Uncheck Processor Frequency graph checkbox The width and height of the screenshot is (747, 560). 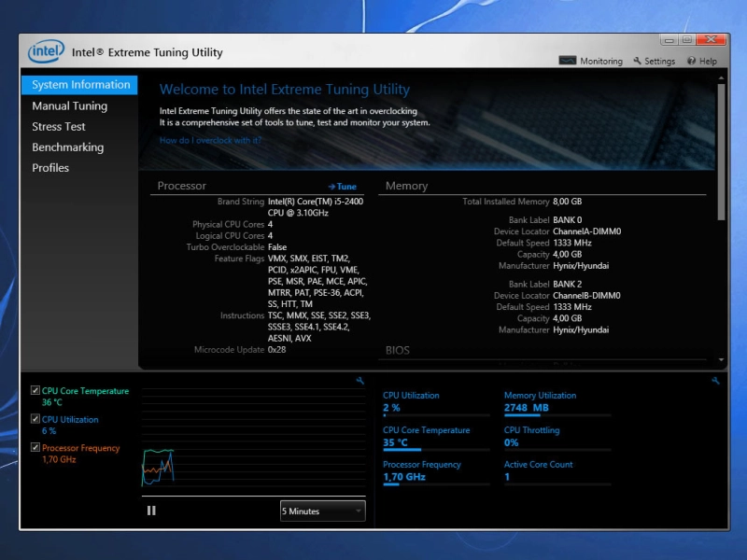(35, 448)
